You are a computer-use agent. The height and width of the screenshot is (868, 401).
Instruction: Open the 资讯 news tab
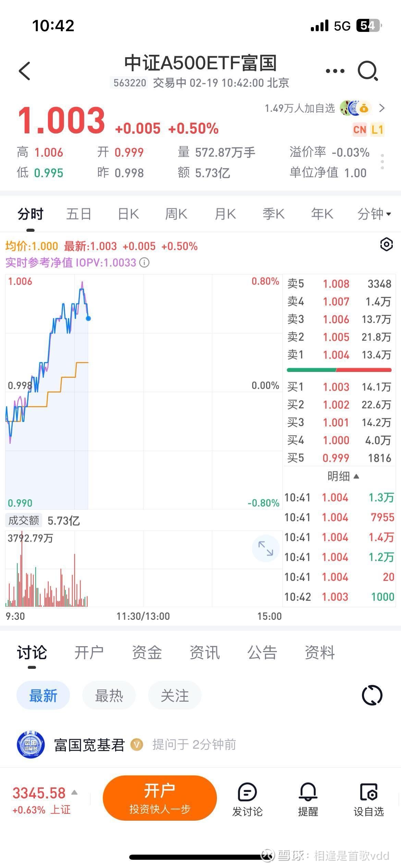pos(205,652)
